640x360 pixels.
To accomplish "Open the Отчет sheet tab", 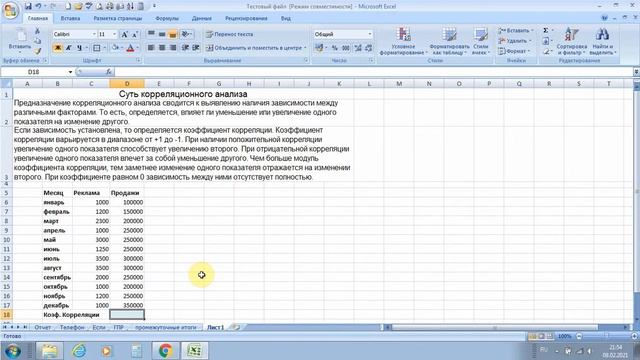I will (x=42, y=327).
